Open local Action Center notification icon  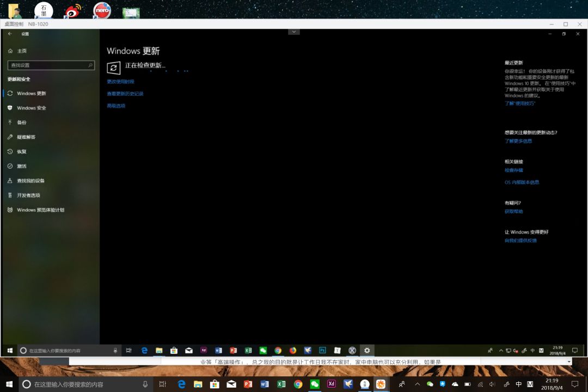(574, 384)
